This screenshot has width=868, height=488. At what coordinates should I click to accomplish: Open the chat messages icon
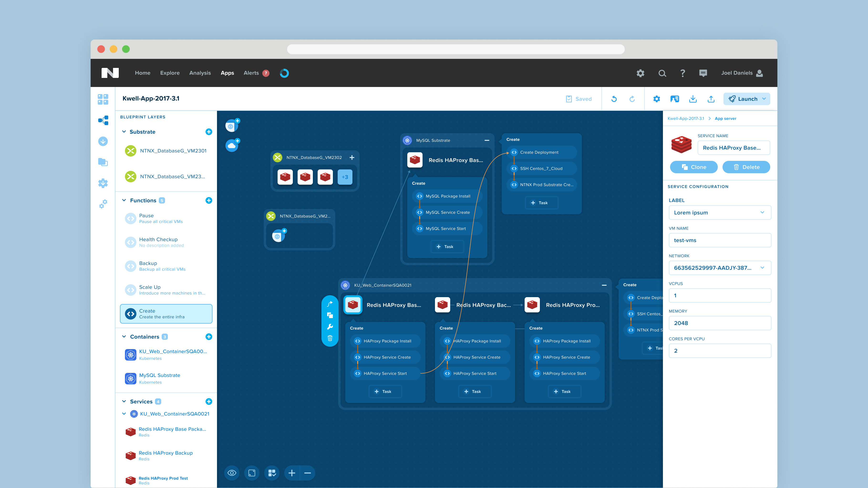pyautogui.click(x=703, y=73)
